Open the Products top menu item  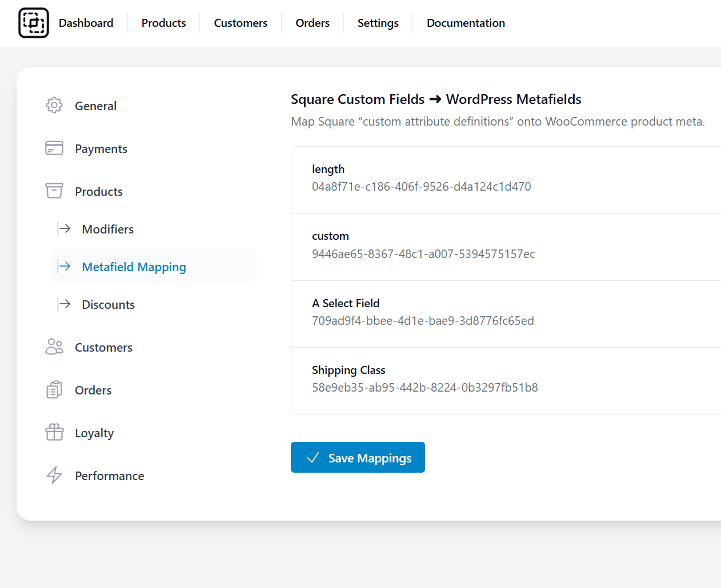[164, 23]
